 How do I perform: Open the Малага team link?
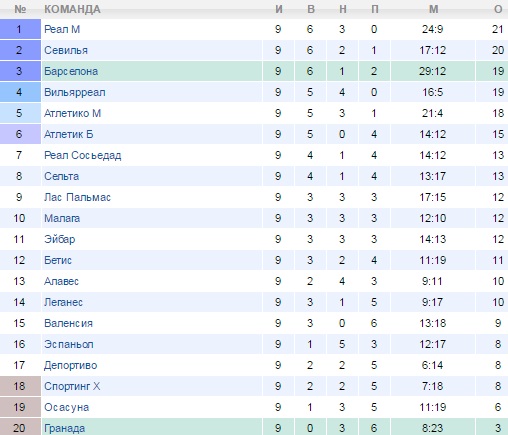[x=62, y=218]
